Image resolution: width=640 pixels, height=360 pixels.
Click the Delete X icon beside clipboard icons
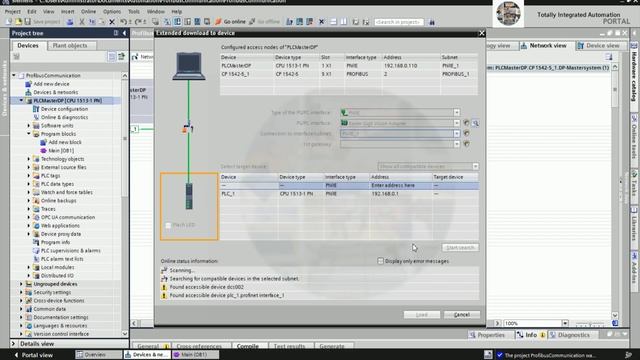click(x=111, y=22)
